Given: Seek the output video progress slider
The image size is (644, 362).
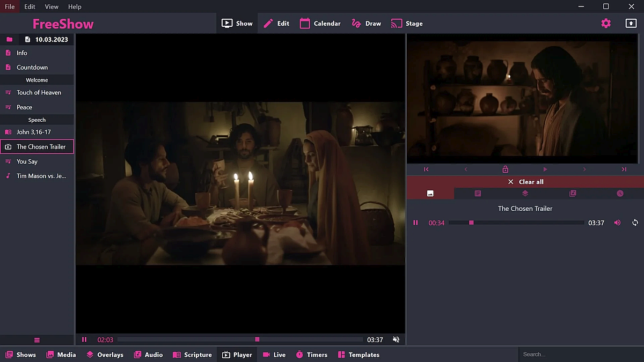Looking at the screenshot, I should (x=516, y=223).
